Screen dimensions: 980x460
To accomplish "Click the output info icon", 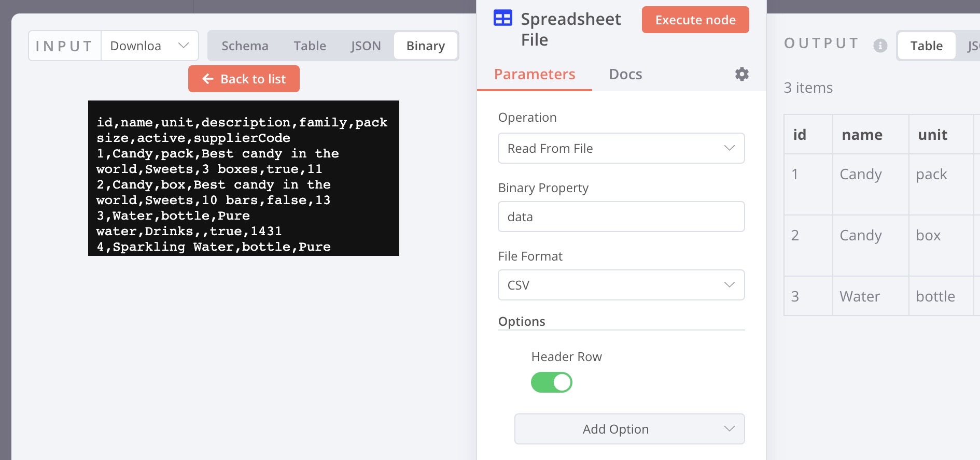I will (880, 46).
